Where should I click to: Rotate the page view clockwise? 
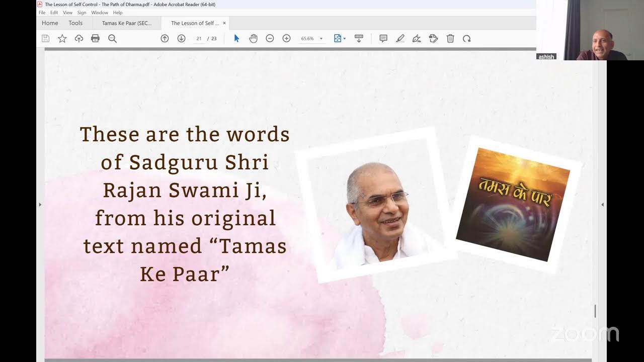(x=467, y=38)
